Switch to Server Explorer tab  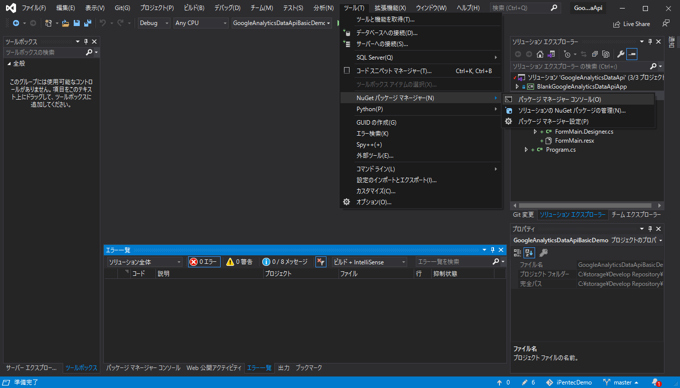pos(31,368)
